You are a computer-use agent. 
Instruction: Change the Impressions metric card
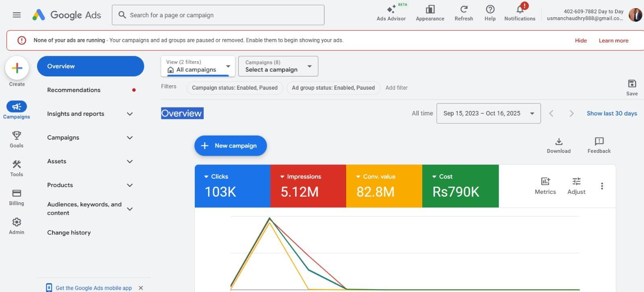[x=308, y=186]
